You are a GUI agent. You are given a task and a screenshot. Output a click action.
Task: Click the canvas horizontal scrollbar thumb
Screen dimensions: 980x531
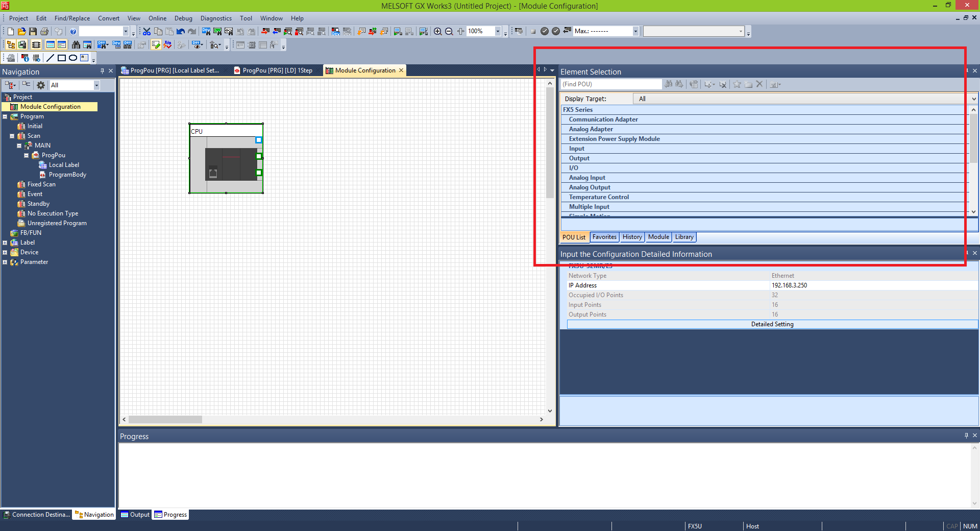[x=165, y=419]
